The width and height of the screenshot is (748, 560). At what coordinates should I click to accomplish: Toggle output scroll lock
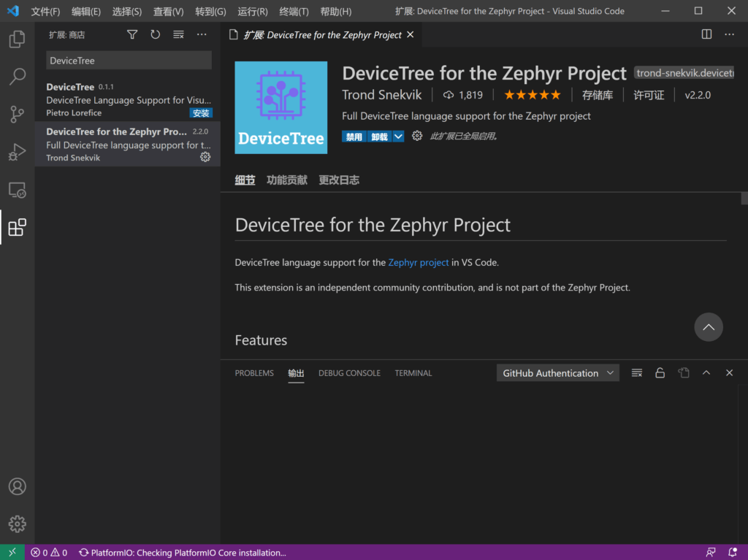660,372
